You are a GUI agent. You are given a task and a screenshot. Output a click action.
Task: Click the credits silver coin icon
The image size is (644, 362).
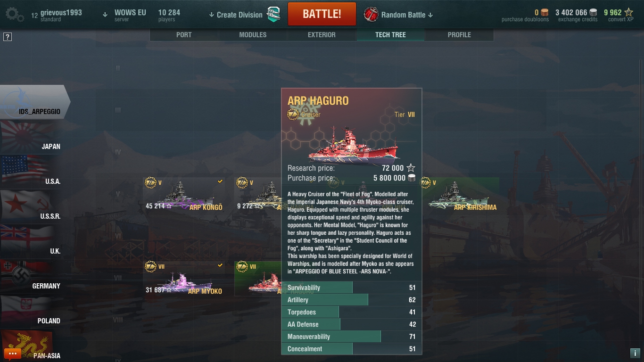(593, 13)
